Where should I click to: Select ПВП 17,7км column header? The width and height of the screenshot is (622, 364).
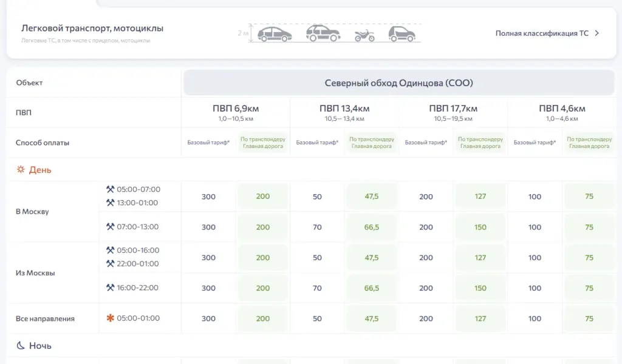[x=453, y=112]
